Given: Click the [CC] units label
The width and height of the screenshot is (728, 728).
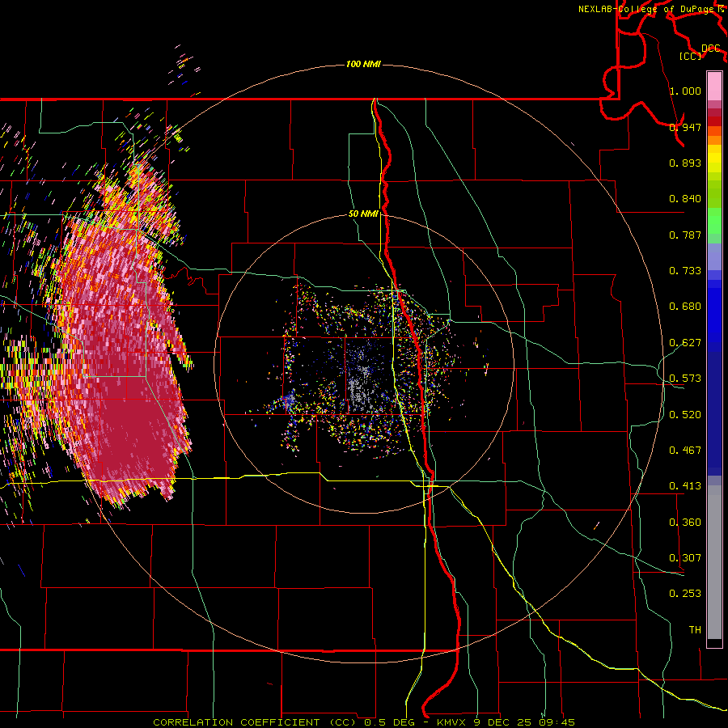Looking at the screenshot, I should click(690, 56).
